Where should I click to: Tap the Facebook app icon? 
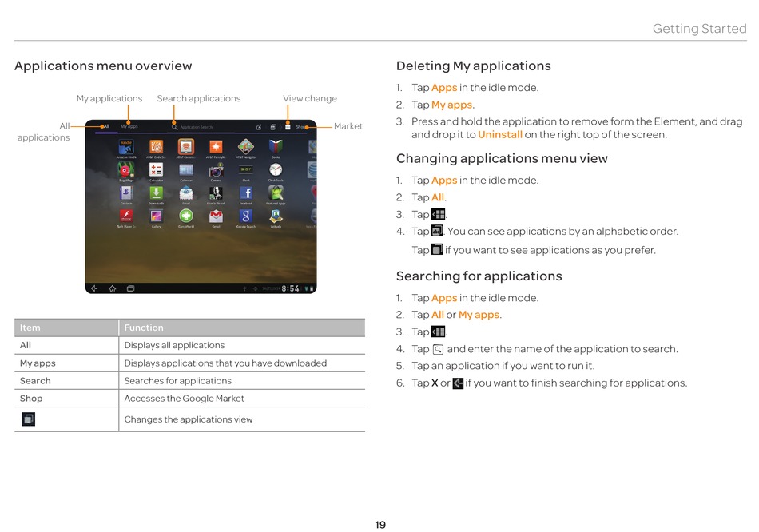coord(246,193)
